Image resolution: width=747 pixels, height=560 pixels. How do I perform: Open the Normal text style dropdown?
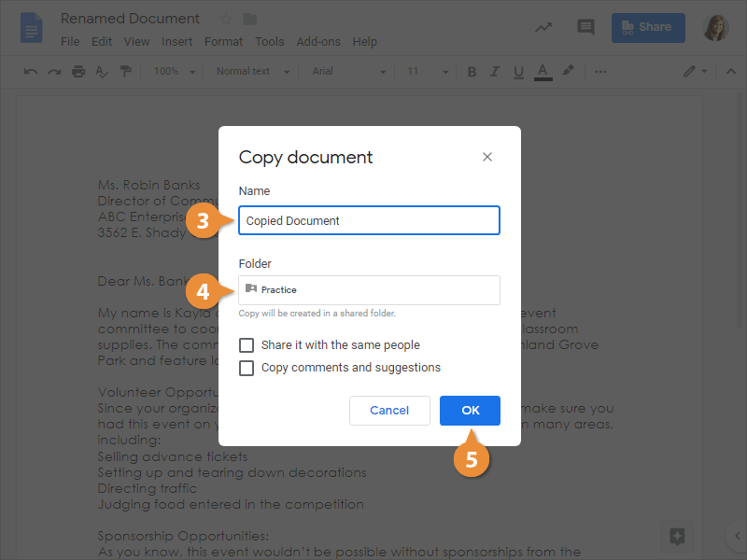tap(253, 72)
